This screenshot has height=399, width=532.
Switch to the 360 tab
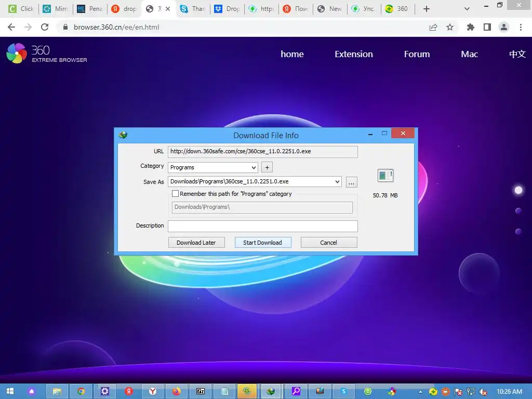point(397,9)
